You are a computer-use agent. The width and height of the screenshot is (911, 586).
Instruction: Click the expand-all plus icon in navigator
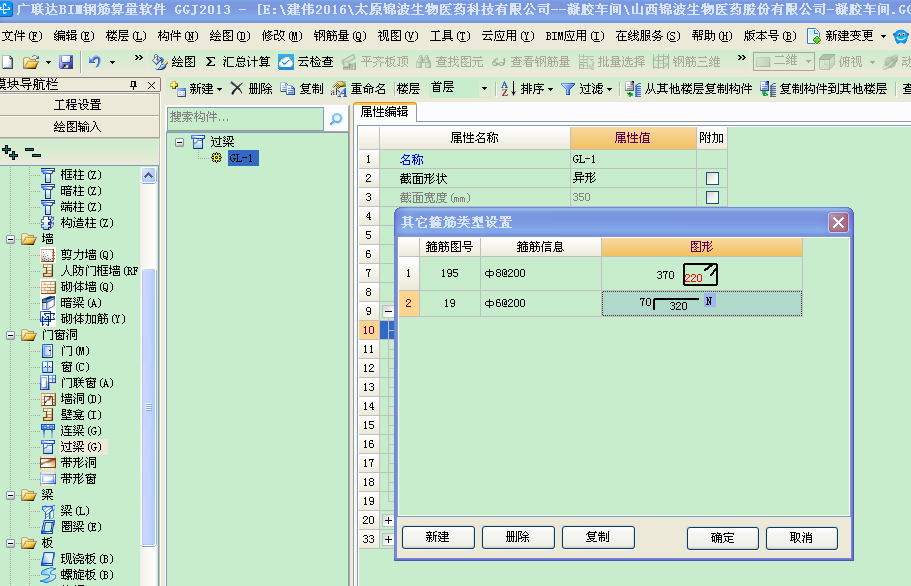click(10, 153)
